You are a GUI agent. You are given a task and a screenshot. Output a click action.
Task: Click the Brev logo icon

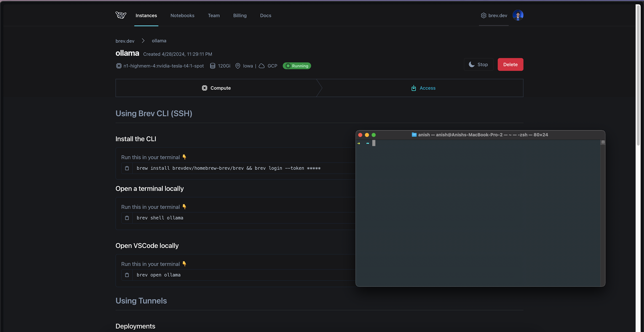(121, 15)
